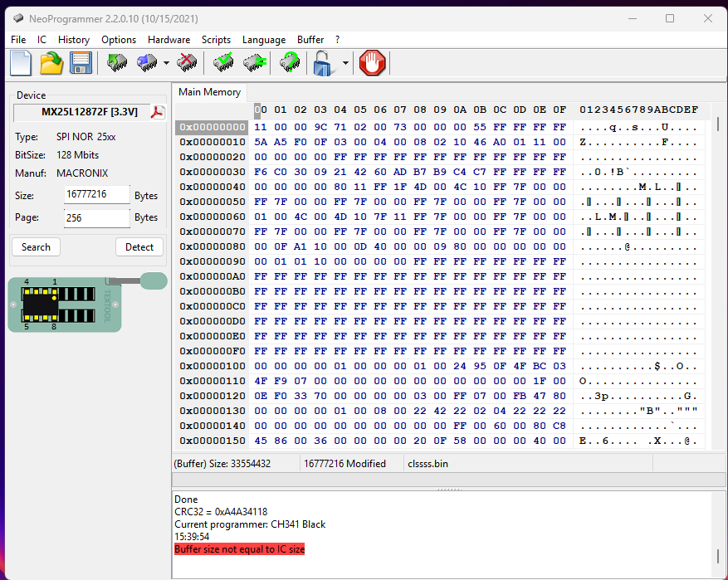Open a file with the folder icon

51,62
